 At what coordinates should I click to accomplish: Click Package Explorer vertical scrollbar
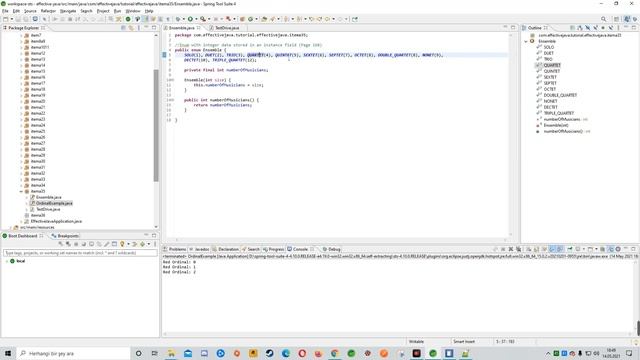click(156, 126)
